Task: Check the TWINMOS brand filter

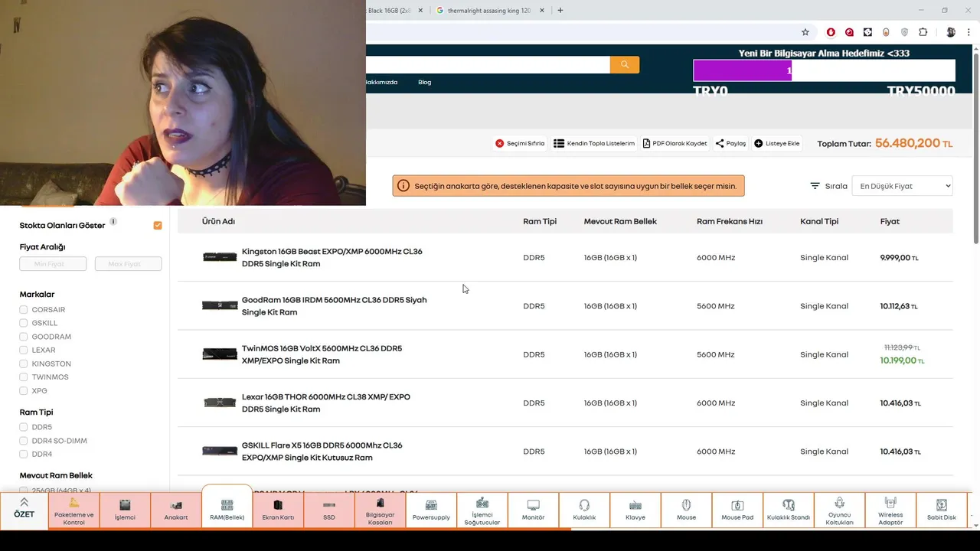Action: coord(24,377)
